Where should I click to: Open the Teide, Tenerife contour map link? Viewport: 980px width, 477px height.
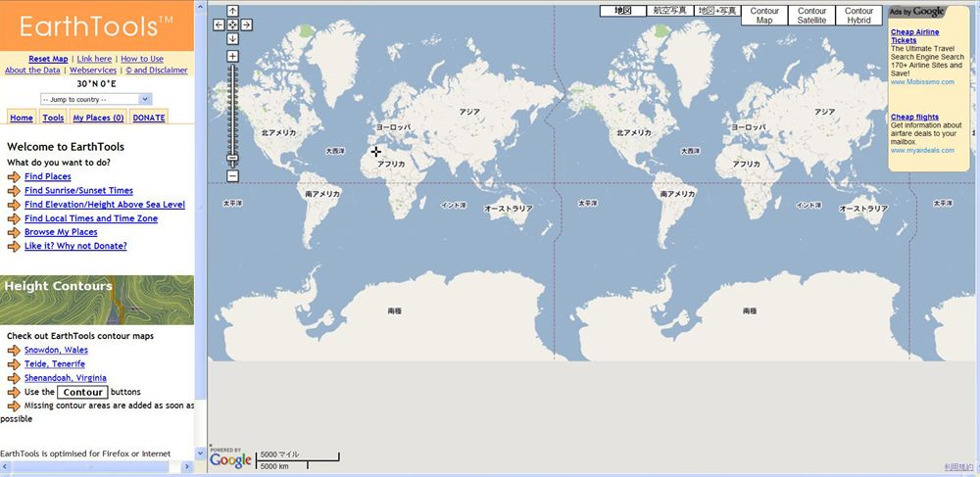[54, 364]
